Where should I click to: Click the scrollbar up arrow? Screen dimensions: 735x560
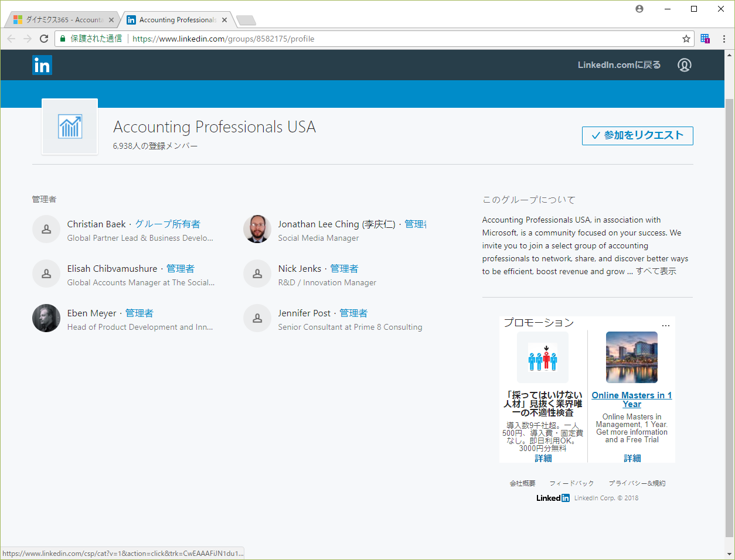click(x=729, y=54)
